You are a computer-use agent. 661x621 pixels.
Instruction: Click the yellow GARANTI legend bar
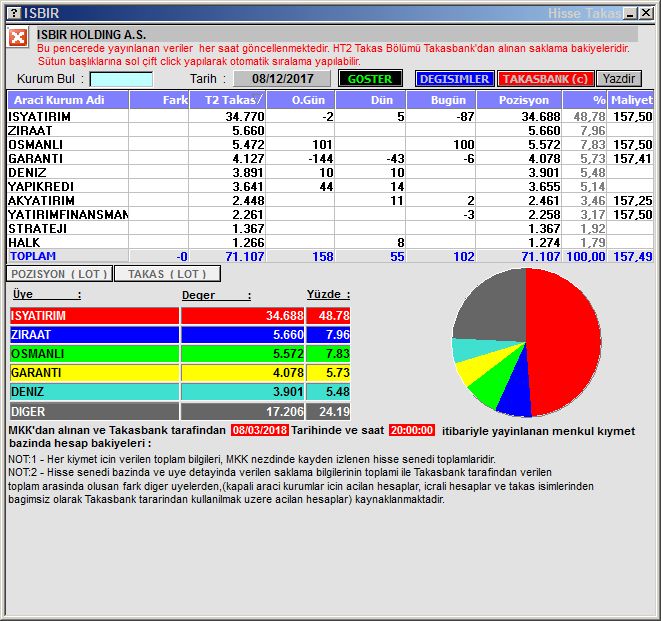pos(94,373)
